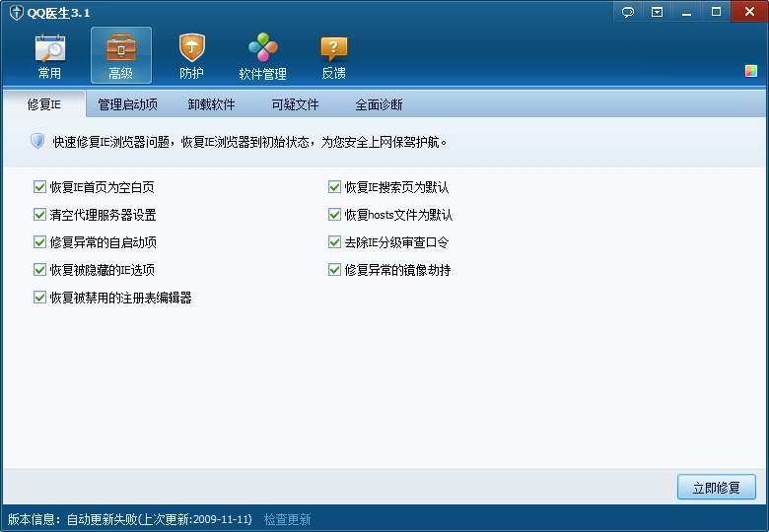
Task: Disable 恢复被隐藏的IE选项
Action: click(39, 269)
